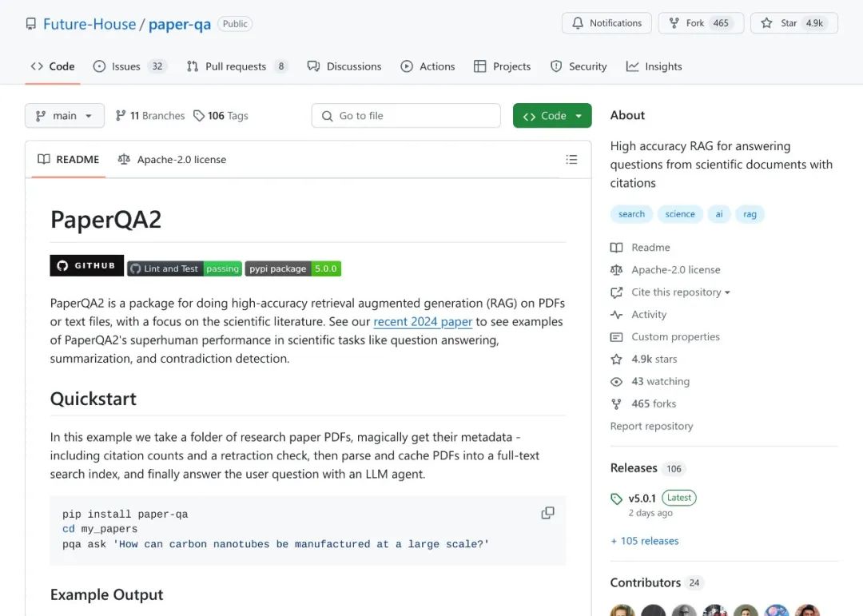This screenshot has height=616, width=863.
Task: Click the Issues count 32 badge
Action: click(x=157, y=66)
